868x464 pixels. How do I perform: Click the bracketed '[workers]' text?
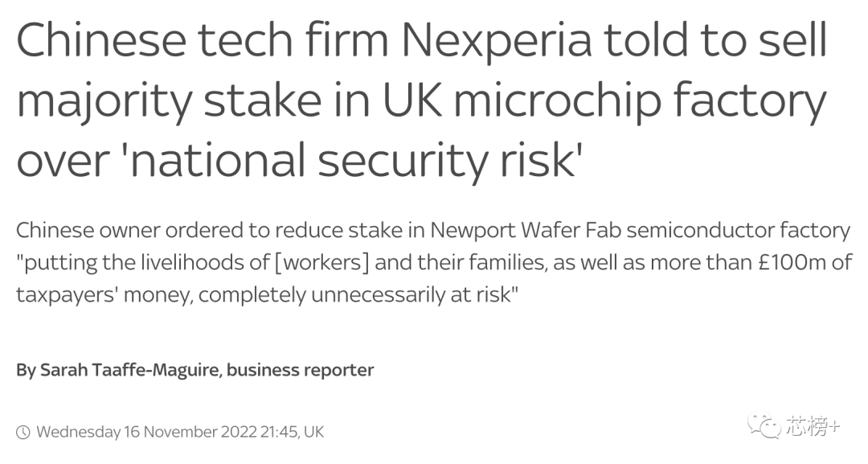[x=322, y=262]
